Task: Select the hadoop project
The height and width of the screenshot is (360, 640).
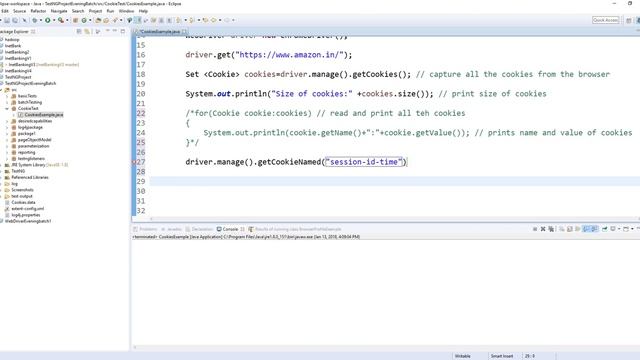Action: tap(12, 40)
